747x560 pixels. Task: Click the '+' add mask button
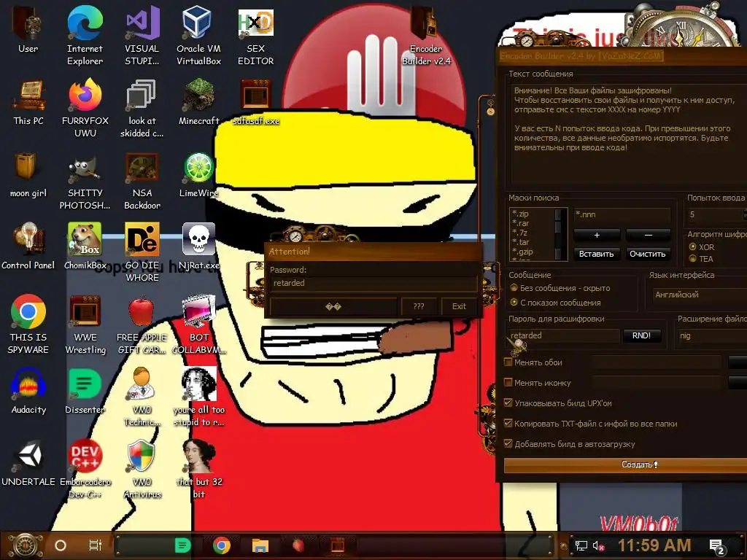point(597,235)
